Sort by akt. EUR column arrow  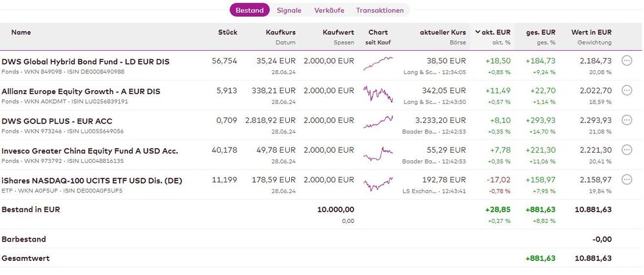(x=478, y=32)
